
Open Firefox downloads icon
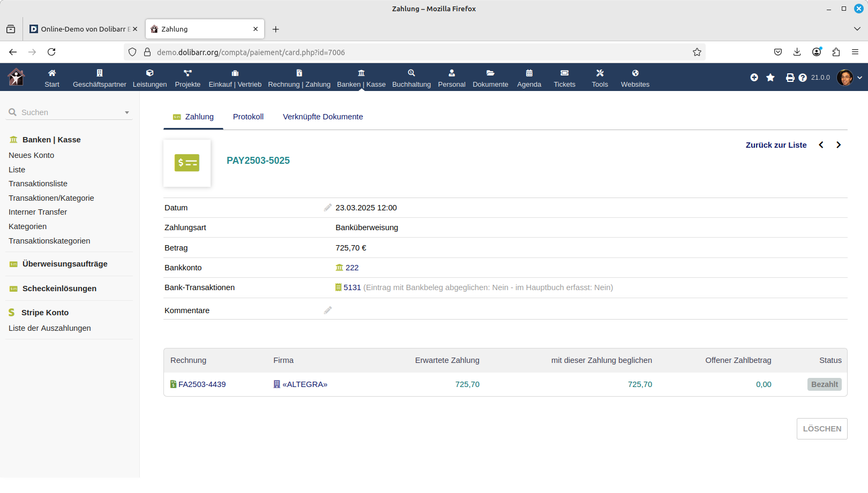click(x=797, y=52)
